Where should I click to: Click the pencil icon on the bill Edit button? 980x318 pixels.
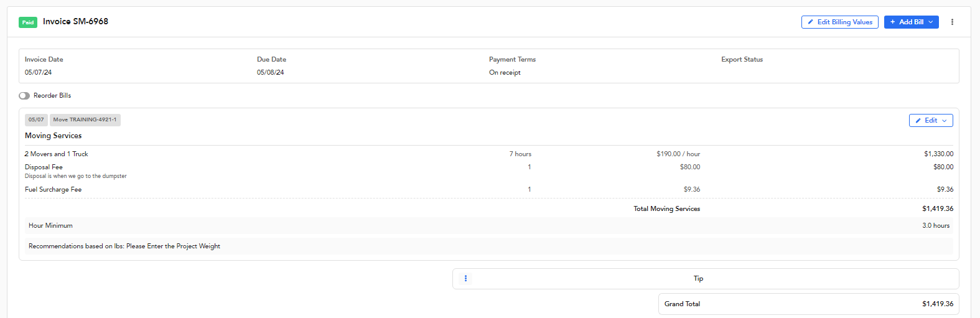point(918,121)
